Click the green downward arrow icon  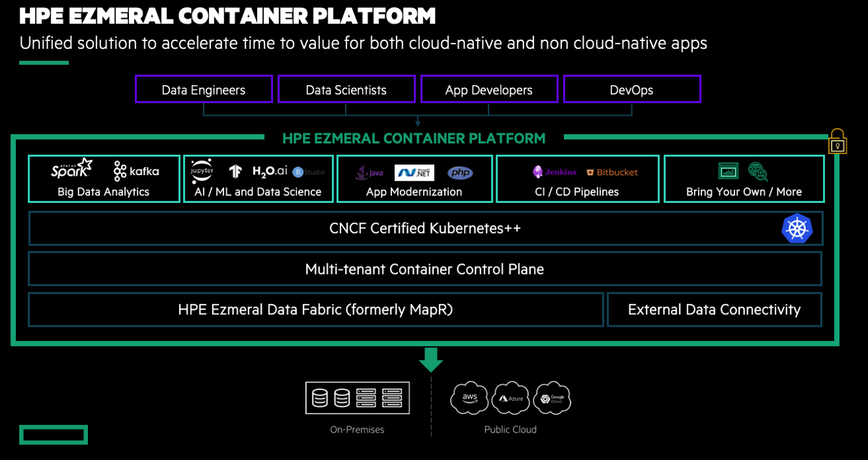click(x=430, y=360)
